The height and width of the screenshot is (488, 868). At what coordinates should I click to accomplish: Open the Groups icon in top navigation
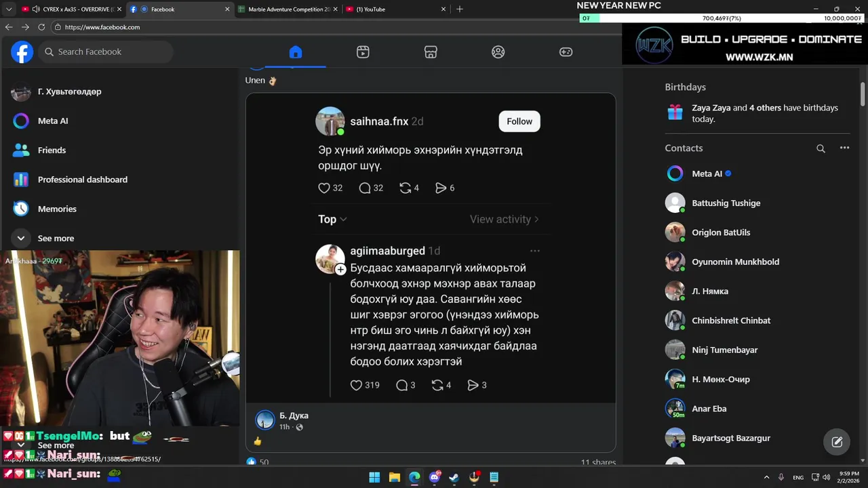click(498, 52)
